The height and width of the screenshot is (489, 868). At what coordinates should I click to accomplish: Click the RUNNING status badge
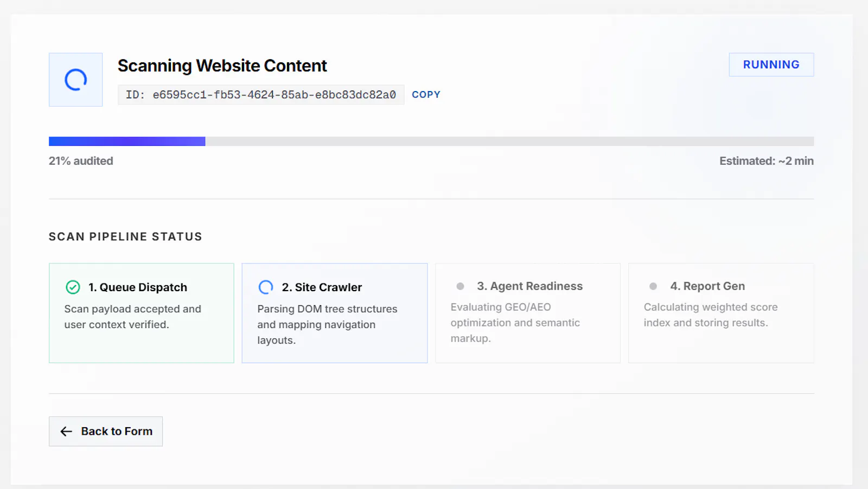click(x=771, y=65)
